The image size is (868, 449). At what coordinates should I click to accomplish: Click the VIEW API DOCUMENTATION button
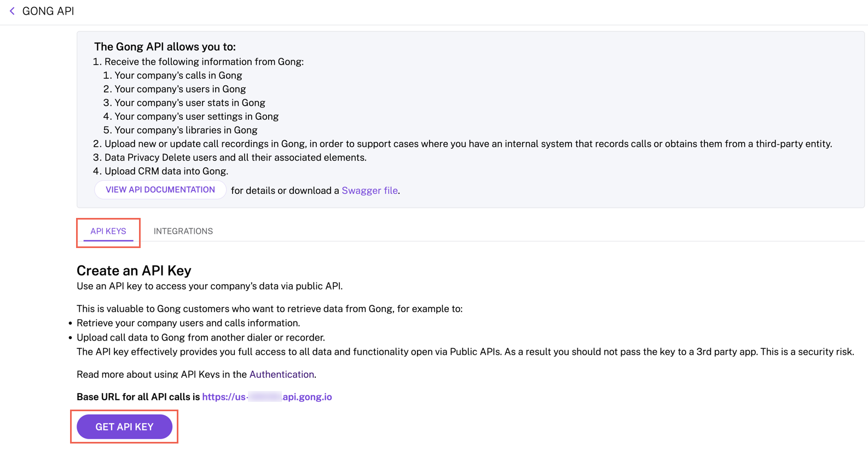coord(160,189)
